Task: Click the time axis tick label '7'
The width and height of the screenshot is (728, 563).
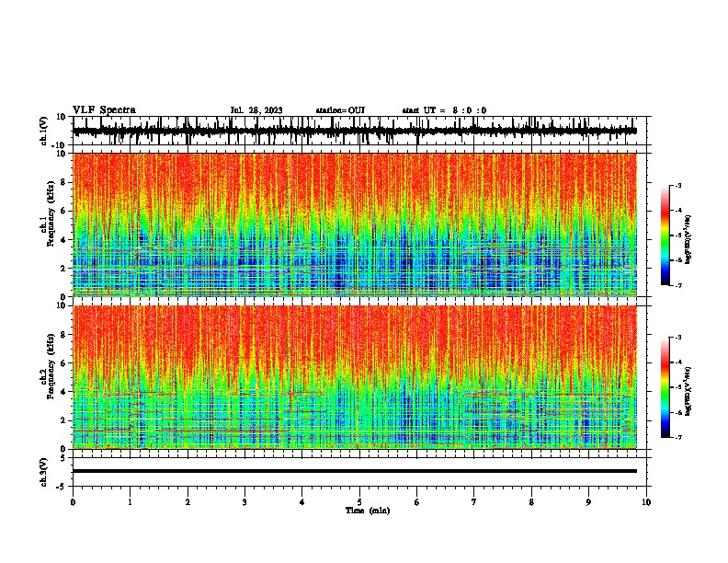Action: (474, 502)
